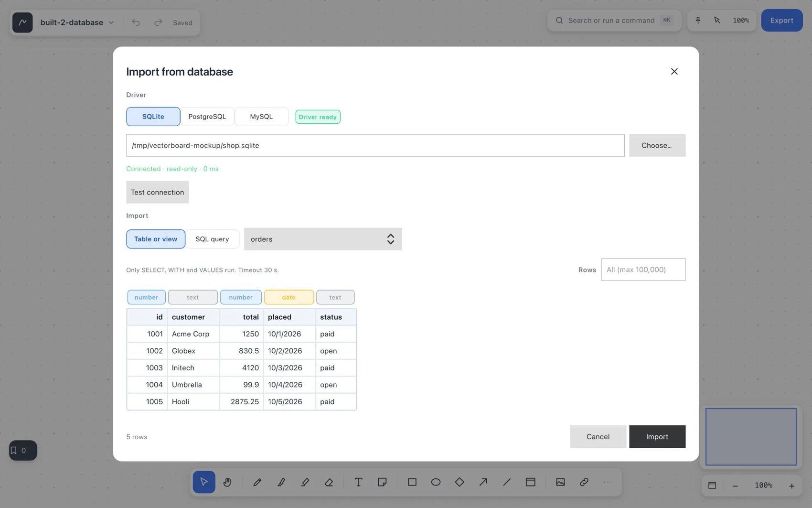This screenshot has width=812, height=508.
Task: Click the Import button
Action: click(657, 436)
